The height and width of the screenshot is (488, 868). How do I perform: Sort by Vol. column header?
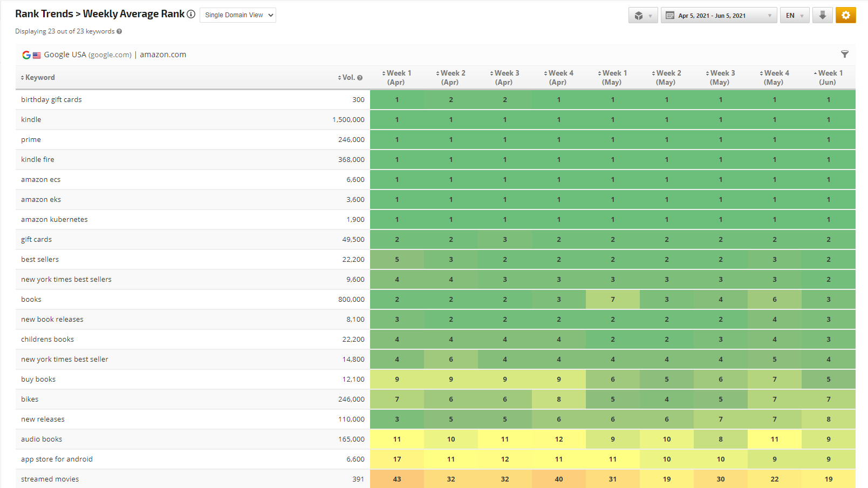coord(348,78)
